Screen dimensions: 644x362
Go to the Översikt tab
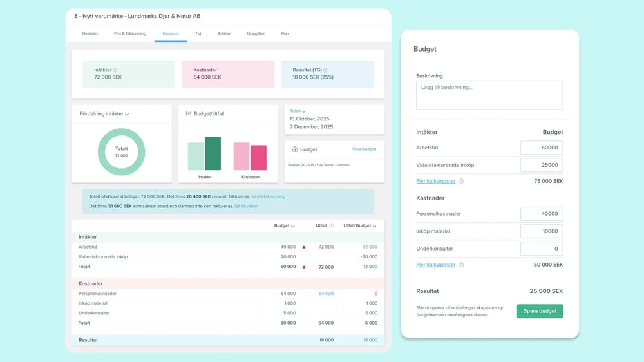[x=90, y=33]
